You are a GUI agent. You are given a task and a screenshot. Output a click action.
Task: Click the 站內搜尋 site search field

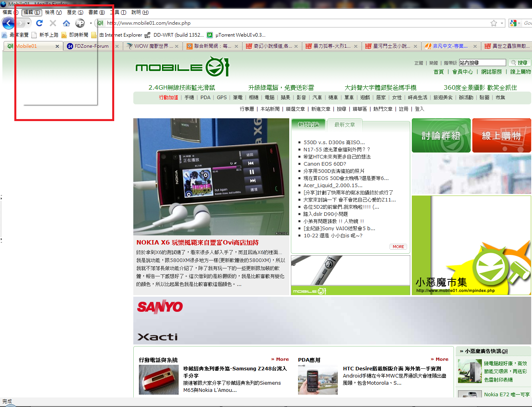tap(482, 63)
